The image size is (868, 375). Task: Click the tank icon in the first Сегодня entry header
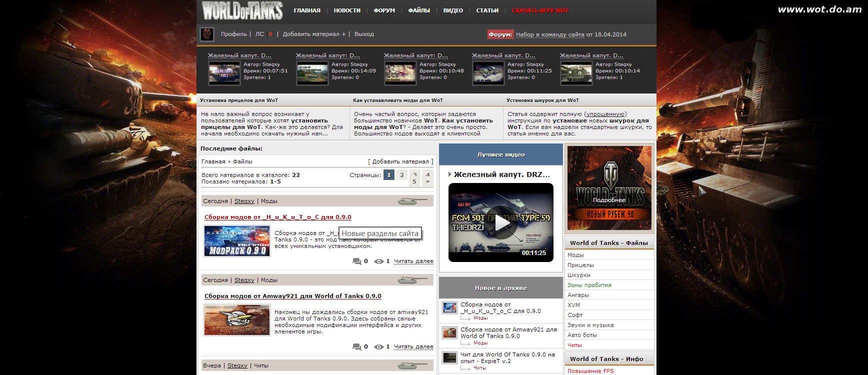click(x=412, y=201)
